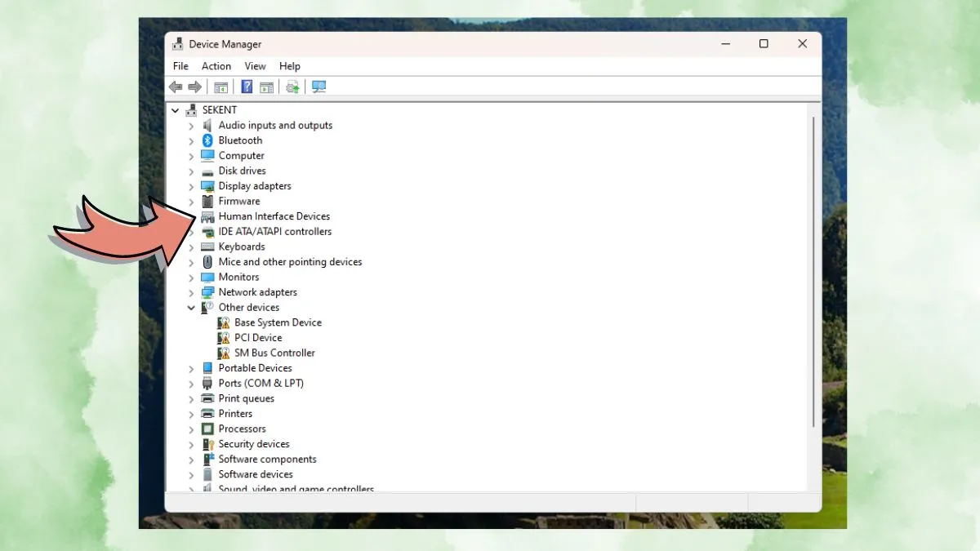Click Scan for hardware changes icon
This screenshot has height=551, width=980.
coord(318,87)
